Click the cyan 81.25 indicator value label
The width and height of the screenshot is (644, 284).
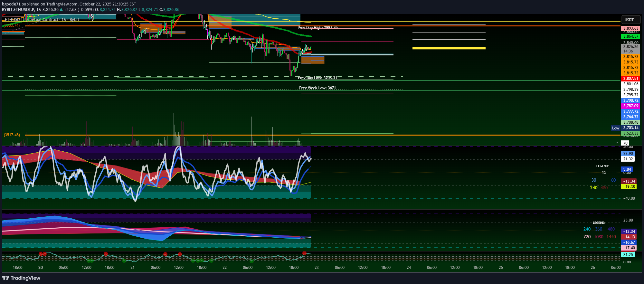tap(628, 255)
